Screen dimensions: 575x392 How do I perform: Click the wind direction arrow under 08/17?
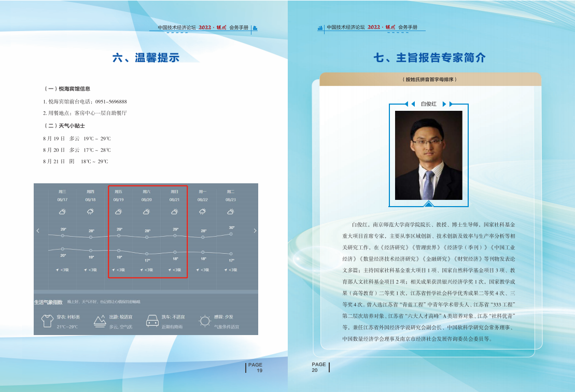pos(57,270)
